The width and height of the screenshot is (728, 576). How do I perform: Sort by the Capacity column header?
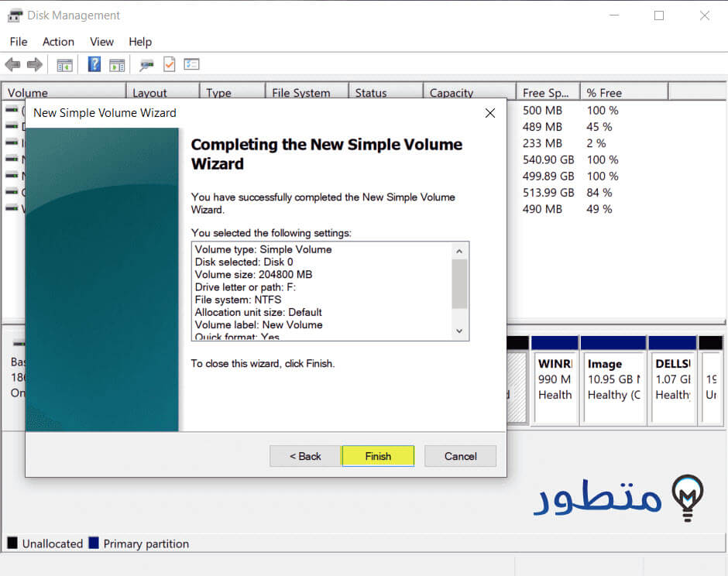pyautogui.click(x=469, y=93)
